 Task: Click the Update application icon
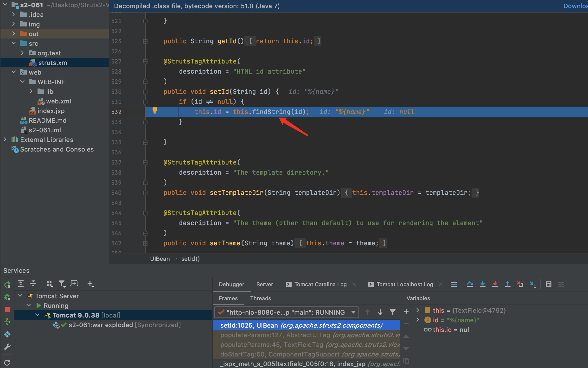pos(7,322)
